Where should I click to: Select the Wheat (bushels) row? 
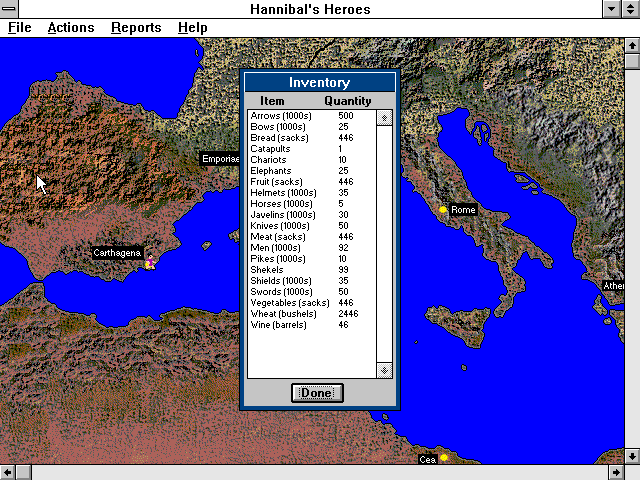(311, 314)
